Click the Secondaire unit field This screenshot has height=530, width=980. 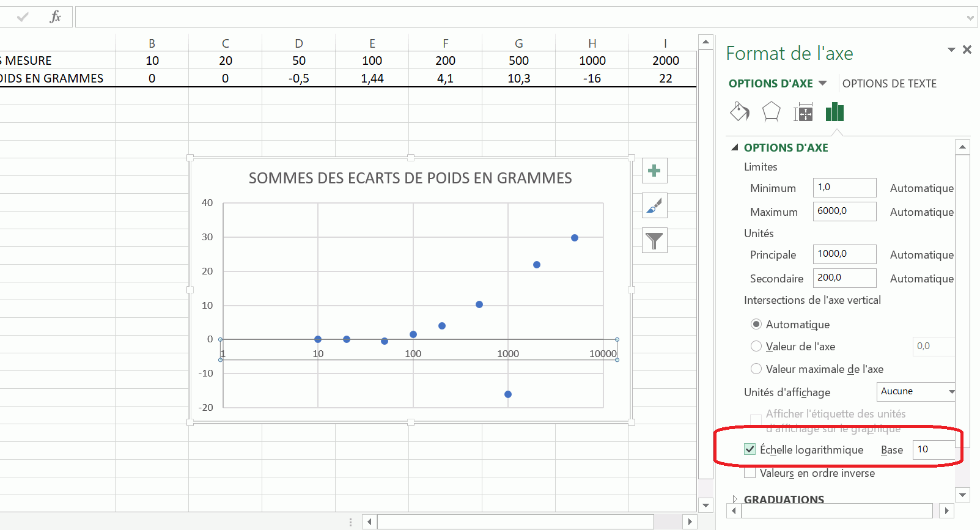coord(844,278)
